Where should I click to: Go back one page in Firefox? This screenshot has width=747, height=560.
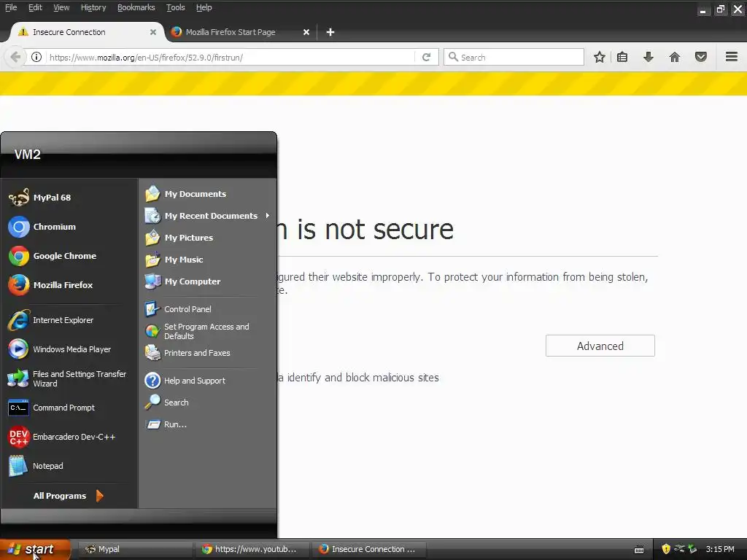coord(15,57)
